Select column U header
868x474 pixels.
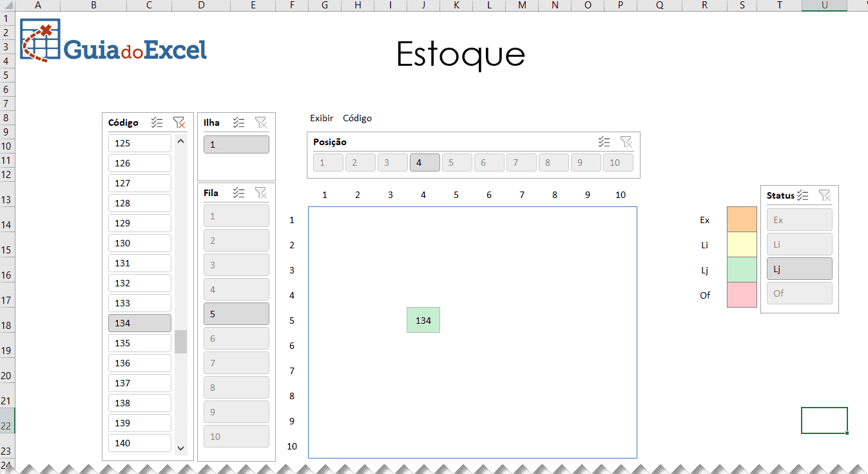coord(824,5)
